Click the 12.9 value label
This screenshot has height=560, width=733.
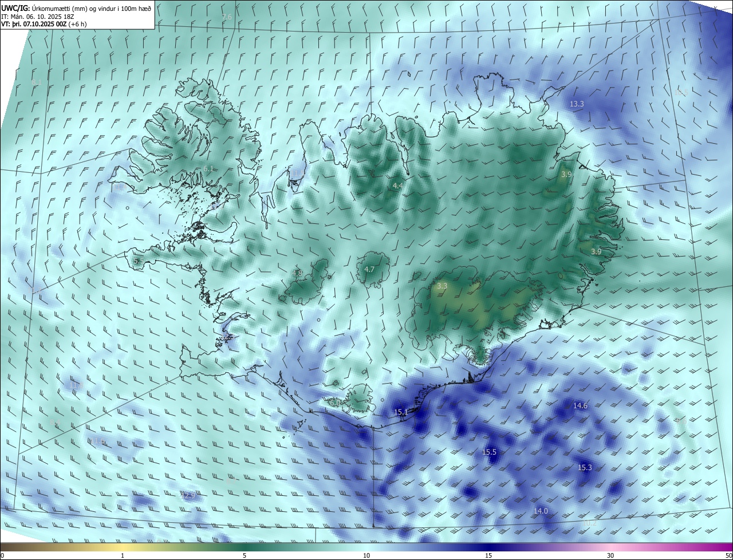coord(188,495)
